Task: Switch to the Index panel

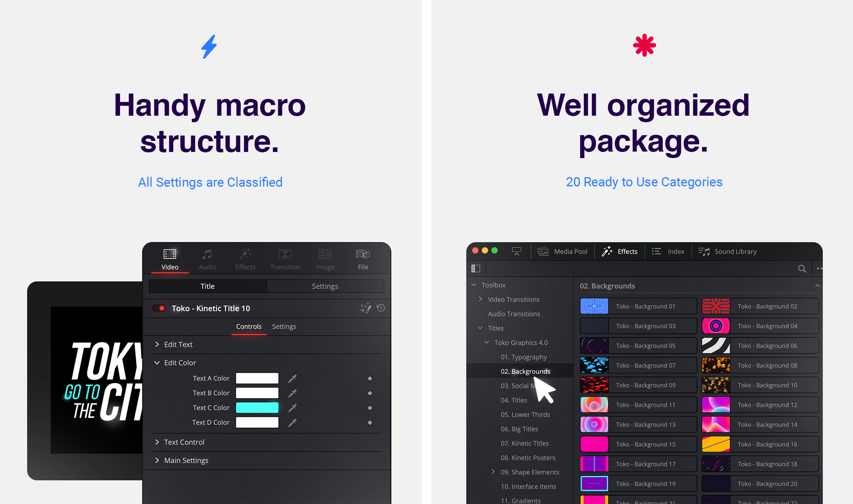Action: 669,251
